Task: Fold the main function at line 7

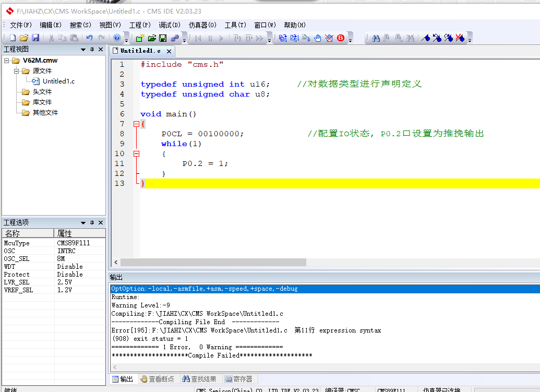Action: coord(136,124)
